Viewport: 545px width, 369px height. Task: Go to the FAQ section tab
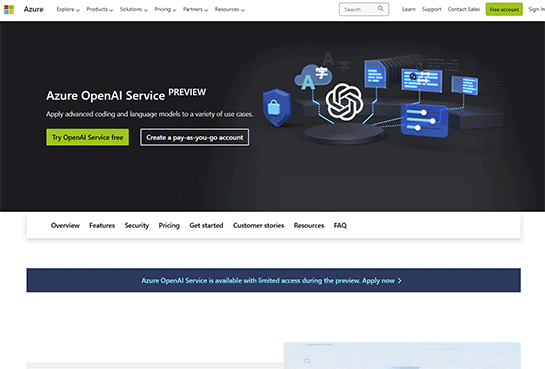tap(340, 226)
